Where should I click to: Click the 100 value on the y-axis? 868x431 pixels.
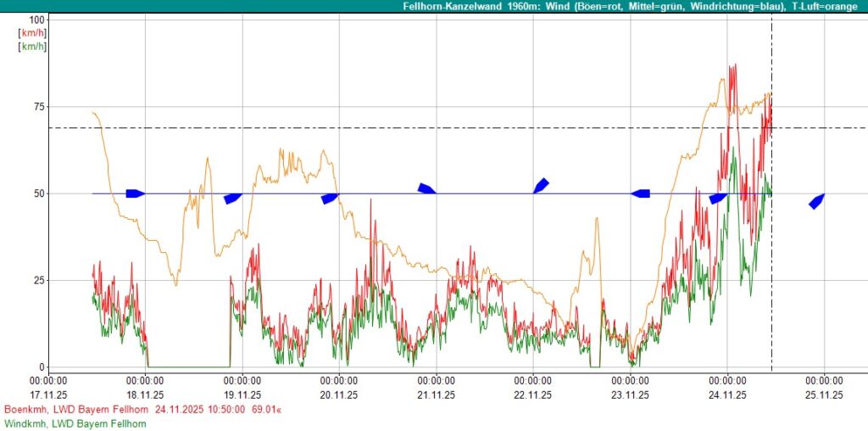37,19
